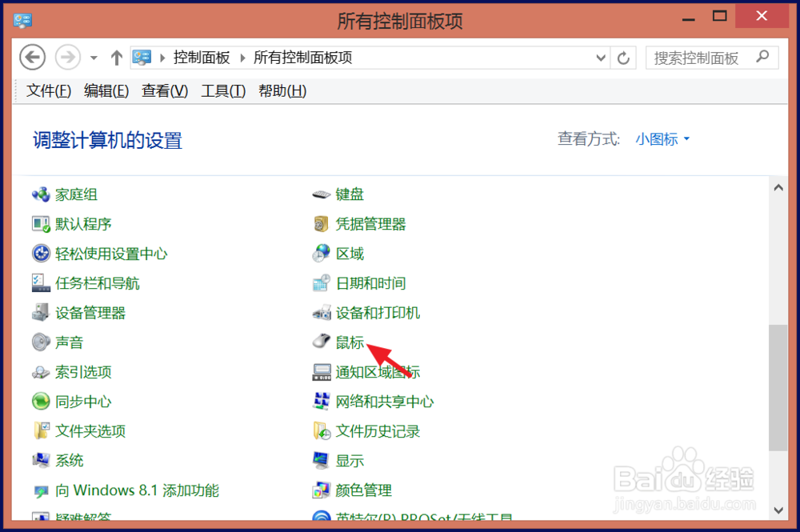Click the Credential Manager (凭据管理器) safe icon
Screen dimensions: 800x532
(322, 224)
